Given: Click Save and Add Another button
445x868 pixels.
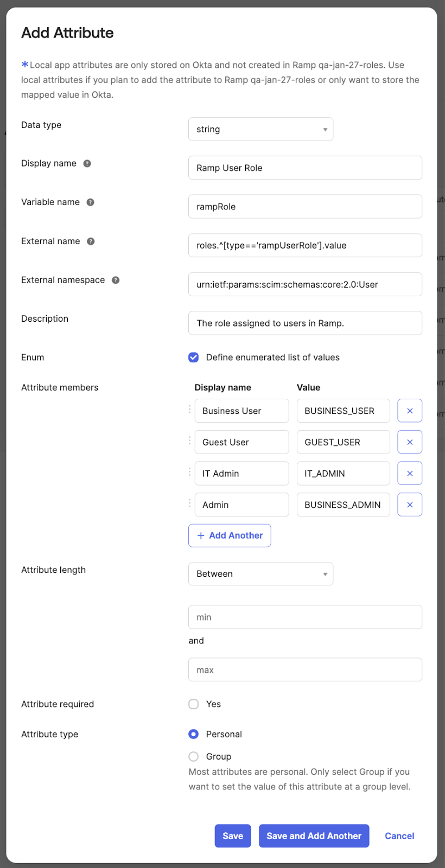Looking at the screenshot, I should [x=314, y=836].
